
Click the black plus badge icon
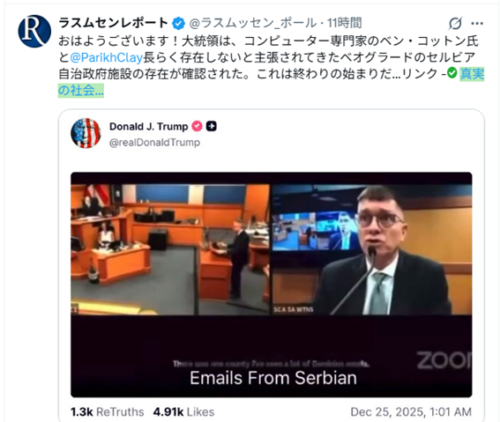coord(211,127)
